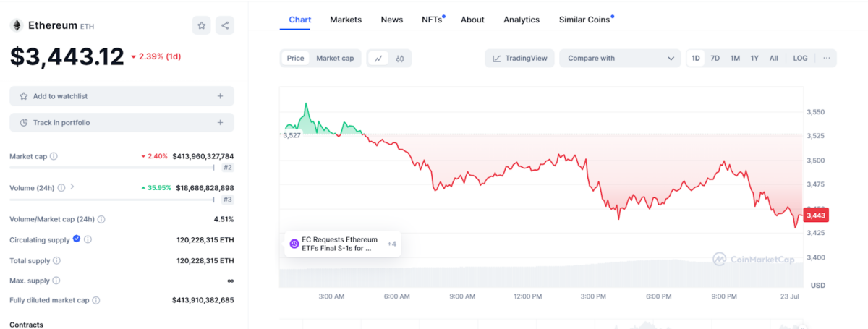Image resolution: width=868 pixels, height=329 pixels.
Task: Click the Ethereum logo icon
Action: 15,25
